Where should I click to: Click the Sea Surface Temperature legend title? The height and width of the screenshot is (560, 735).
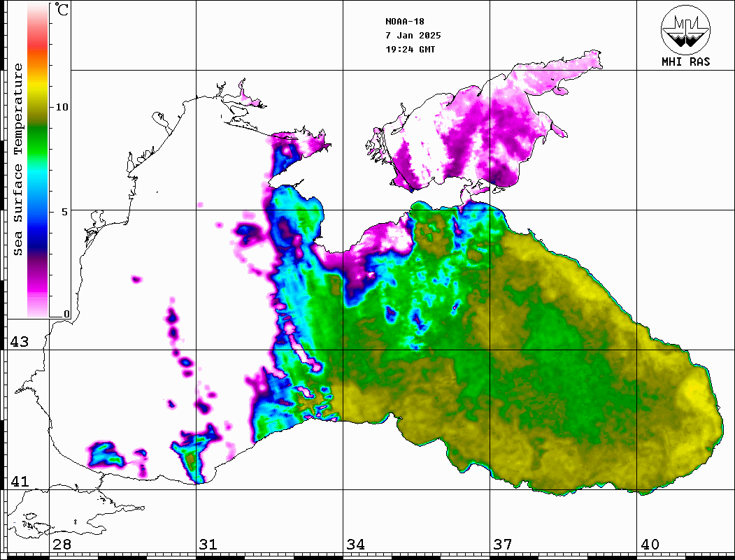point(18,159)
